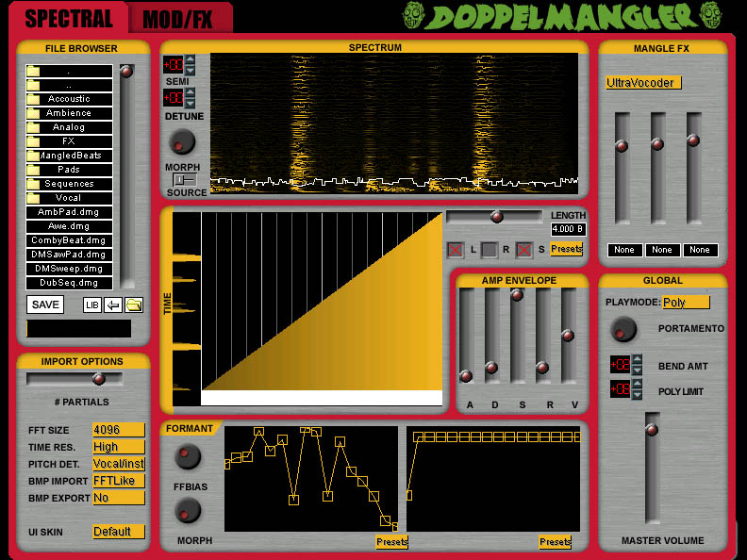Increase DETUNE value with up arrow

pyautogui.click(x=190, y=92)
